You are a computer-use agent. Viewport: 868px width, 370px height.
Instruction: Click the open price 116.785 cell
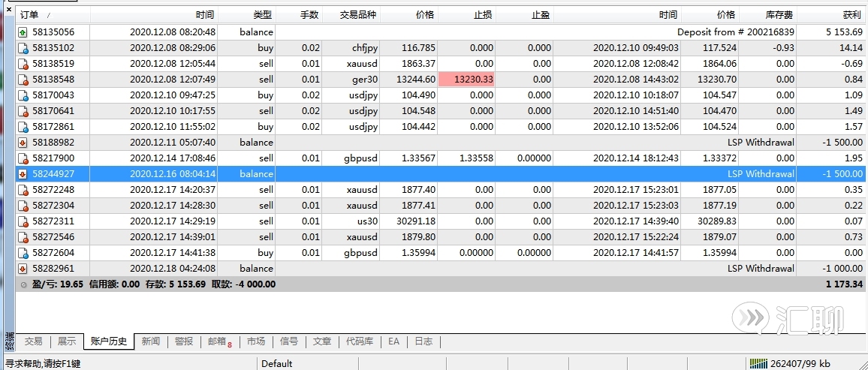click(419, 48)
